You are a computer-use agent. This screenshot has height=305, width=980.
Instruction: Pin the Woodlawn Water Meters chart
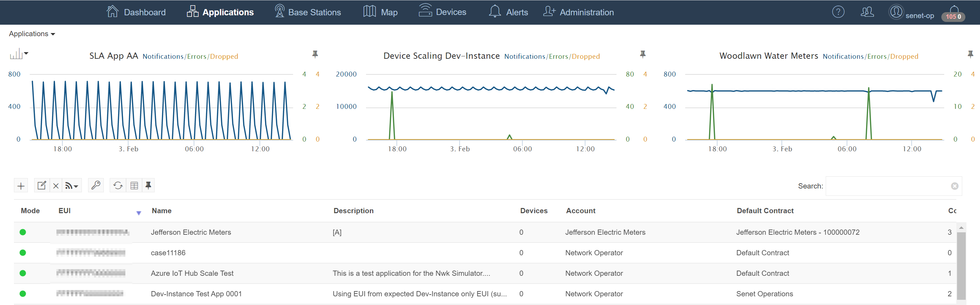[970, 54]
